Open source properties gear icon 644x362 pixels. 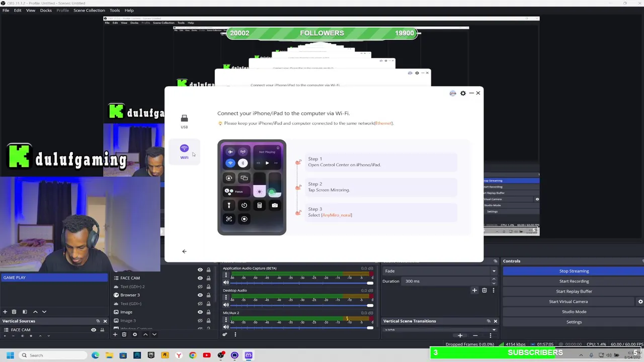[x=134, y=334]
